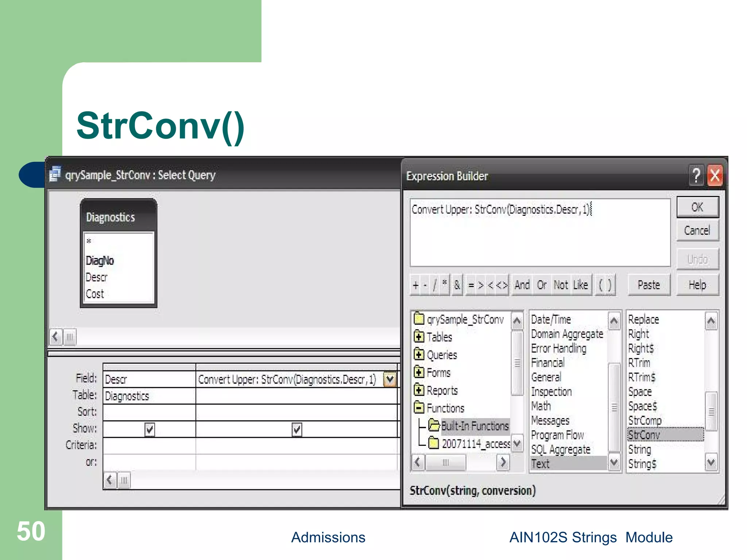Click Cancel in Expression Builder
The image size is (747, 560).
pyautogui.click(x=697, y=230)
